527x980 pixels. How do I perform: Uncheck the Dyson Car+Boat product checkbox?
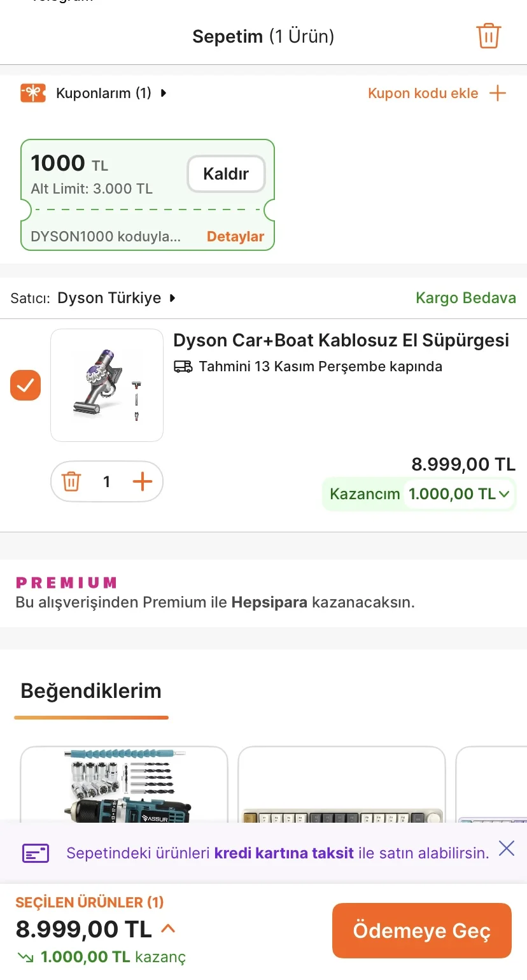click(25, 385)
